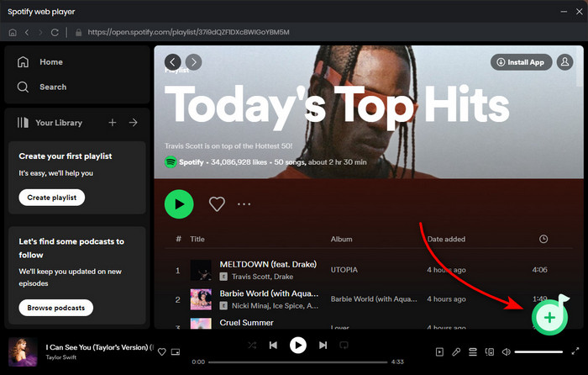Open the Now Playing view icon

coord(439,351)
